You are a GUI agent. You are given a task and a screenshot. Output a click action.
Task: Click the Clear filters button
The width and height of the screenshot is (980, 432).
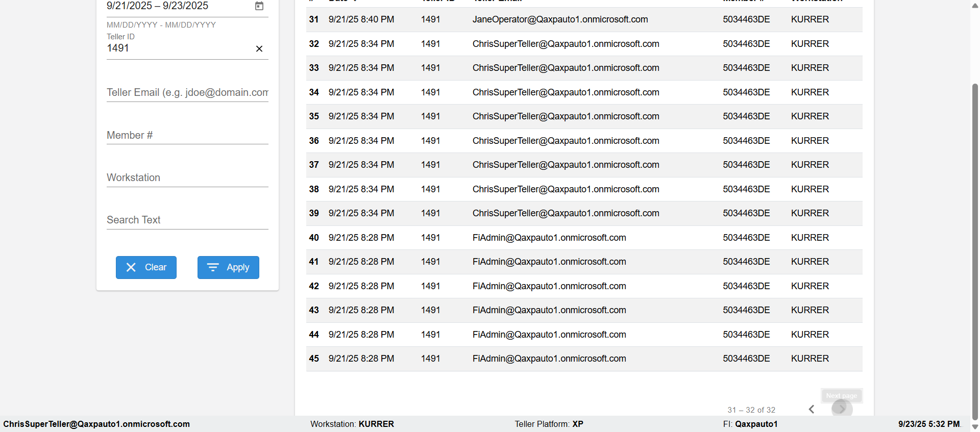pos(146,267)
